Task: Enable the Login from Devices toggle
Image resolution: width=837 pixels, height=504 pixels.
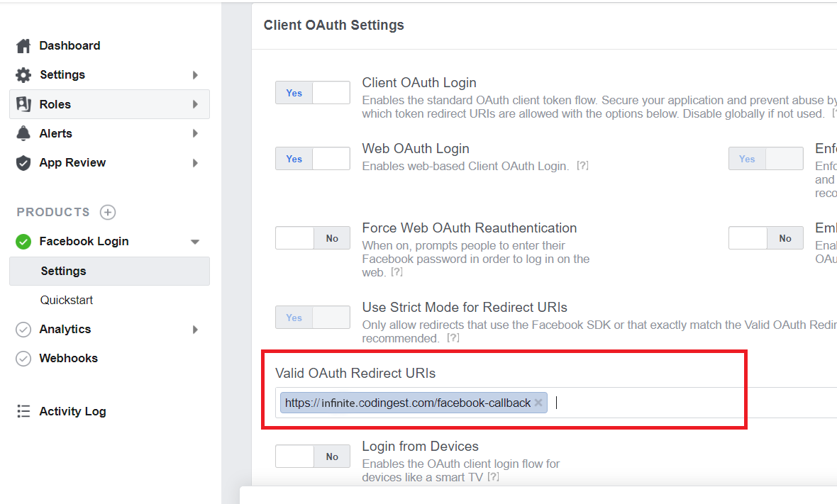Action: click(x=312, y=457)
